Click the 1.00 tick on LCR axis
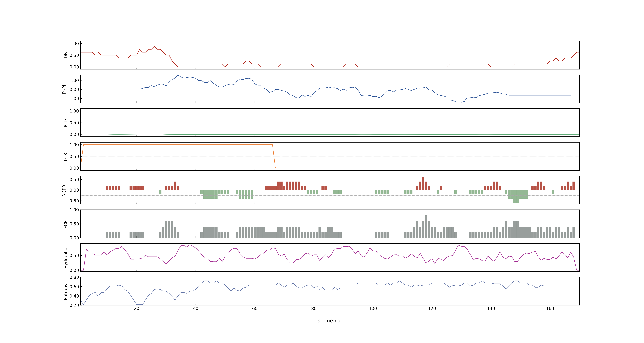The height and width of the screenshot is (343, 644). click(74, 145)
